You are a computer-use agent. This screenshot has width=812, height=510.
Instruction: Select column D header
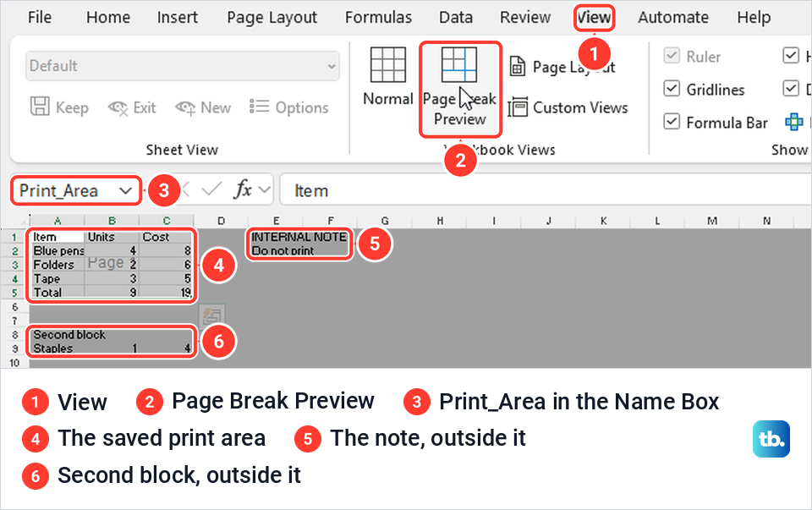(x=221, y=221)
